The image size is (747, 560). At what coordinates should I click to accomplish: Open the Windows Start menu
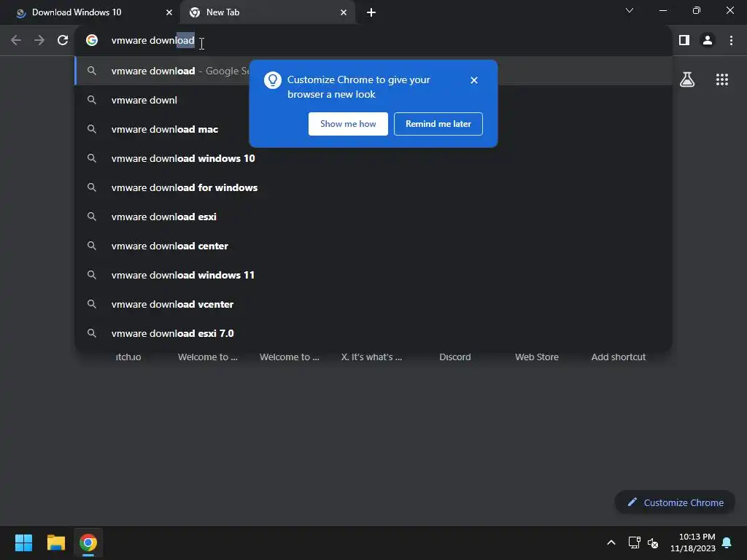point(23,542)
